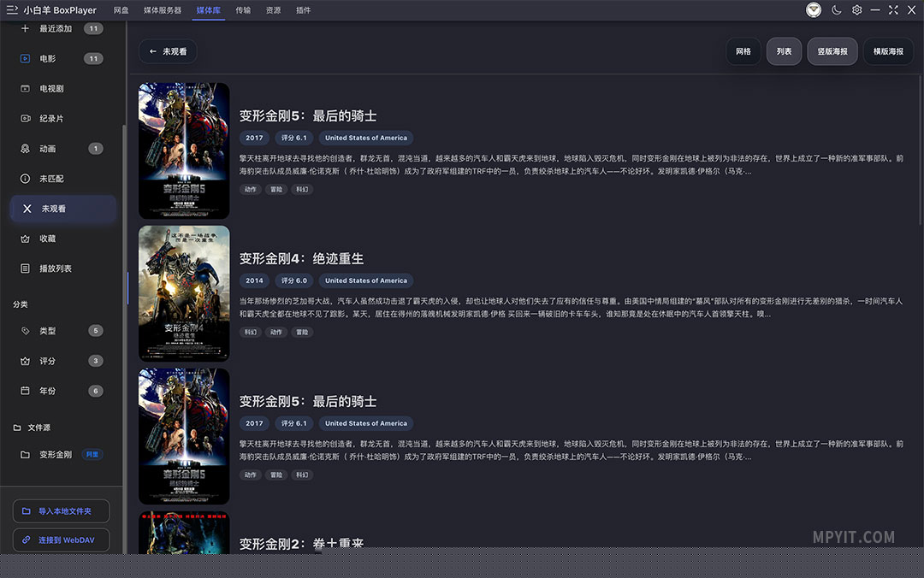This screenshot has height=578, width=924.
Task: Click the user avatar icon
Action: tap(814, 10)
